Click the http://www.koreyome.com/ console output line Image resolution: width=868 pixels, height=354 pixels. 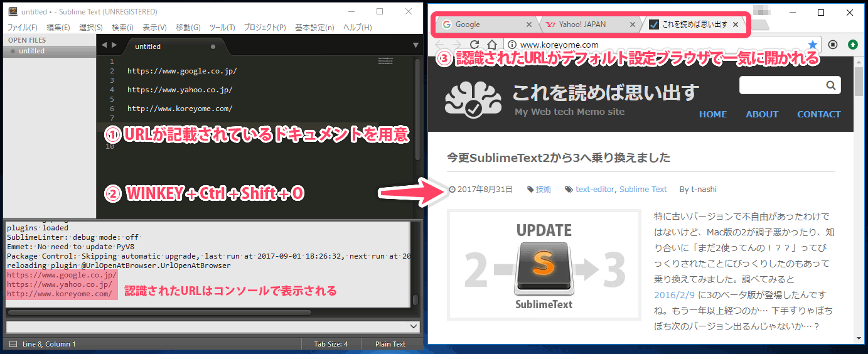coord(60,294)
